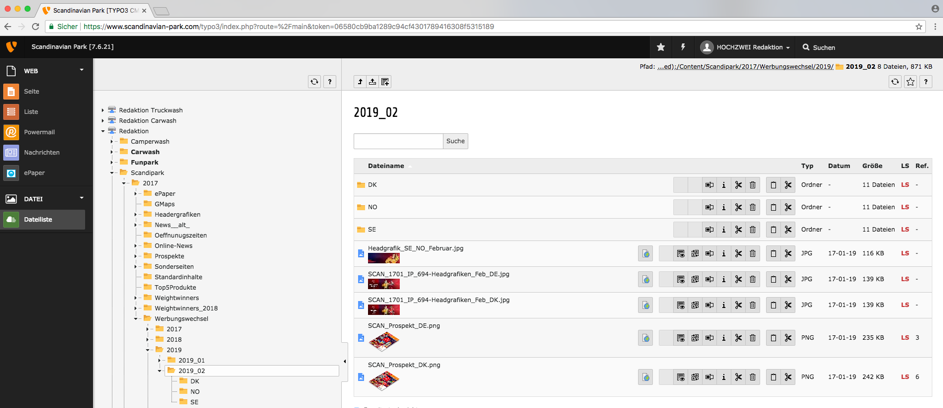Open the HOCHZWEI Redaktion user dropdown

pyautogui.click(x=745, y=47)
